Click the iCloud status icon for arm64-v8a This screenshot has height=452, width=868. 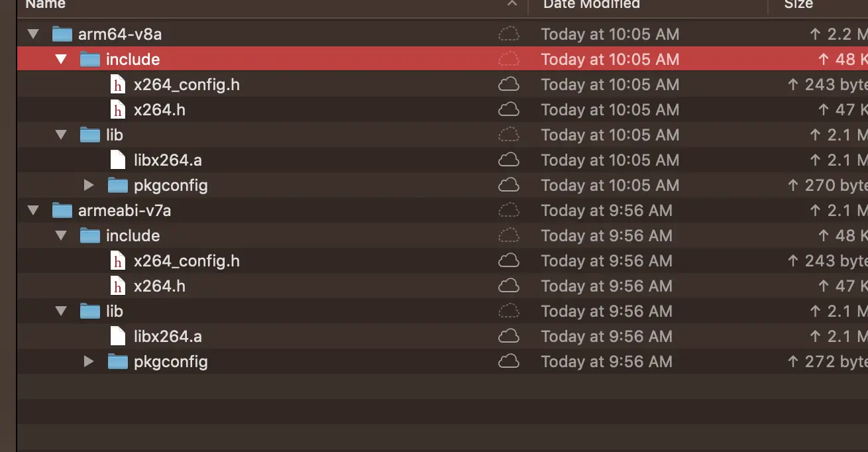pyautogui.click(x=508, y=34)
